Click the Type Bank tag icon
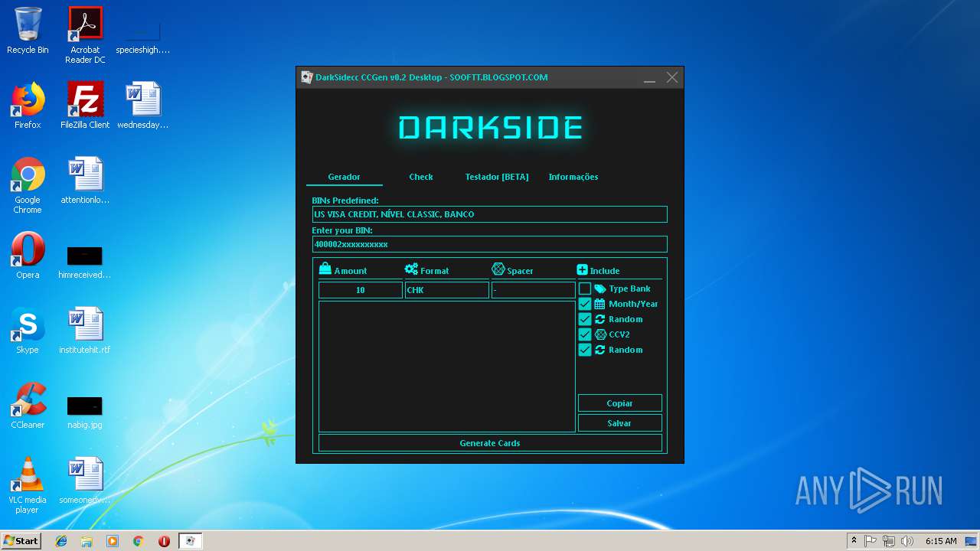The height and width of the screenshot is (551, 980). (x=600, y=289)
